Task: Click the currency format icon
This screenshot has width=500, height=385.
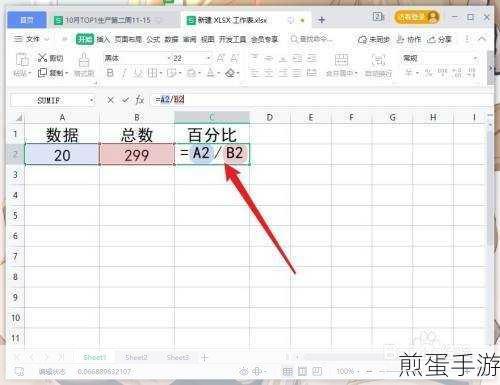Action: tap(408, 72)
